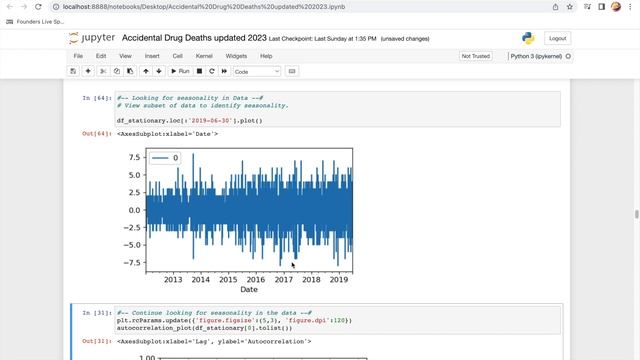Bookmark this page with star icon
This screenshot has width=640, height=360.
[570, 7]
